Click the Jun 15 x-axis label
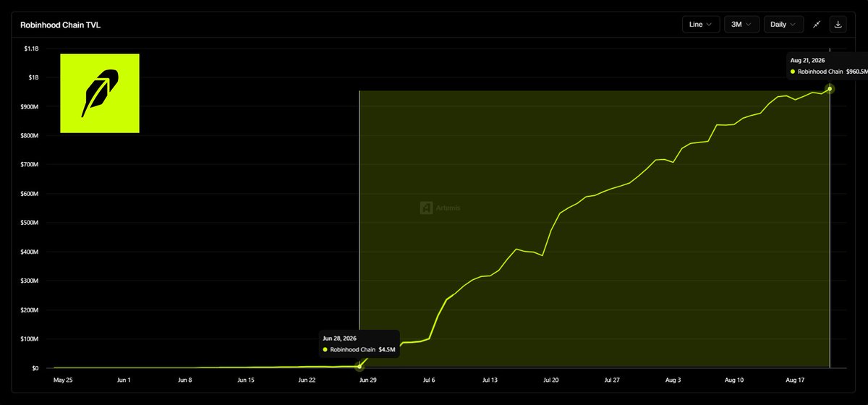This screenshot has width=868, height=405. (x=246, y=380)
